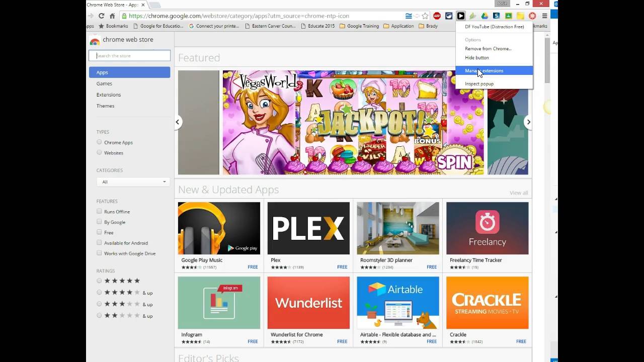Open the Airtable app thumbnail

click(398, 303)
